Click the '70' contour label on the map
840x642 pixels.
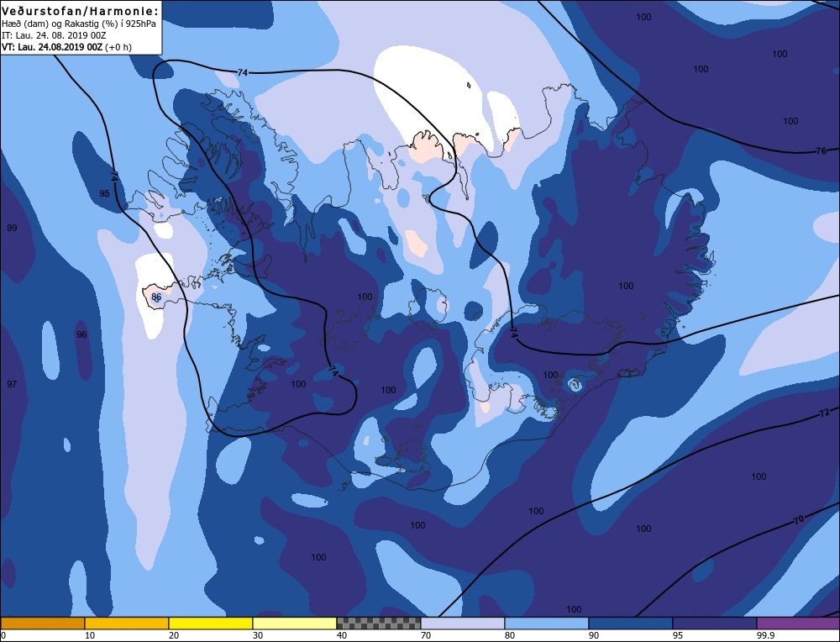pos(799,519)
